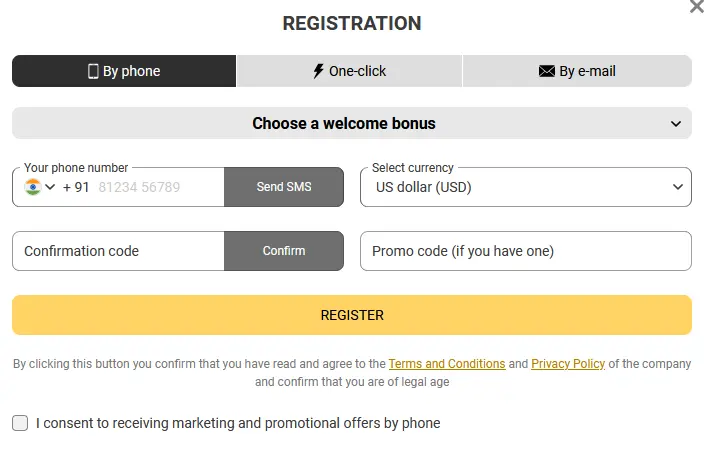709x455 pixels.
Task: Close the registration dialog with the X
Action: click(697, 7)
